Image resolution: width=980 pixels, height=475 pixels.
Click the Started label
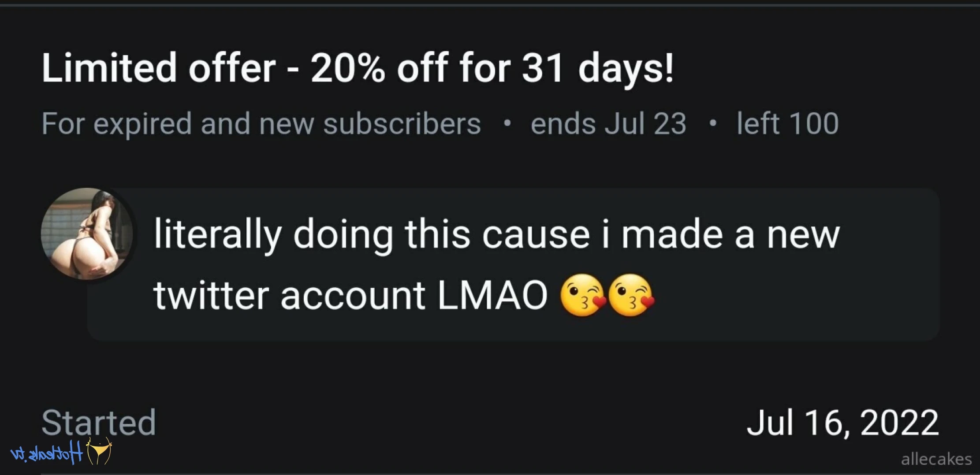pos(99,423)
